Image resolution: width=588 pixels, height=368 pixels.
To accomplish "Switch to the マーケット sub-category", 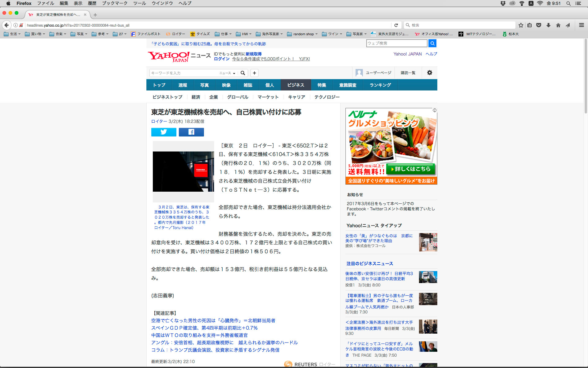I will tap(268, 97).
